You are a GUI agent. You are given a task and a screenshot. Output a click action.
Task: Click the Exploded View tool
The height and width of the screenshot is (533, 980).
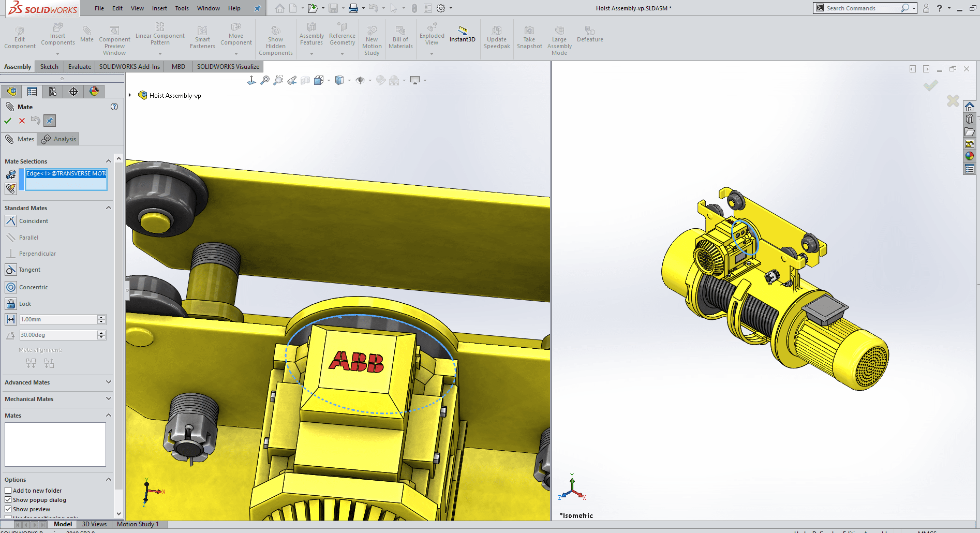[x=432, y=35]
